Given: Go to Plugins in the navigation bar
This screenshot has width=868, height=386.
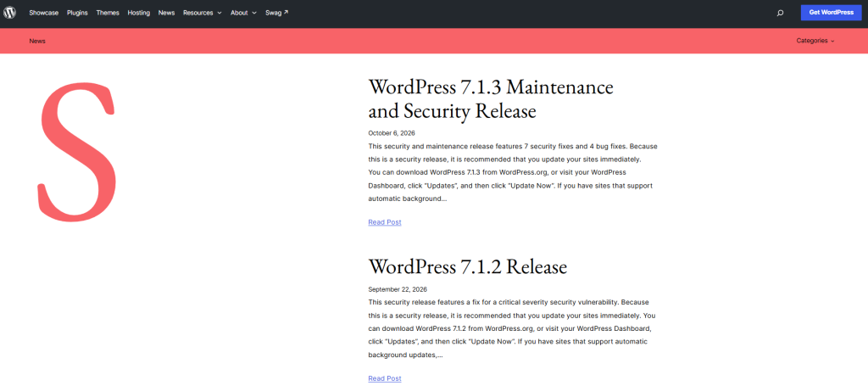Looking at the screenshot, I should pyautogui.click(x=77, y=13).
